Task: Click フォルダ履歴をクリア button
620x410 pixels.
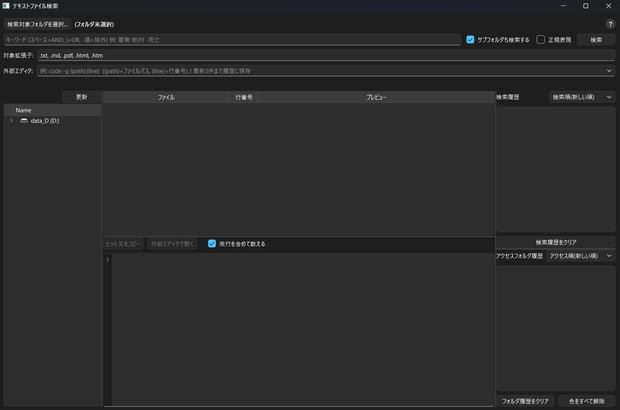Action: 525,401
